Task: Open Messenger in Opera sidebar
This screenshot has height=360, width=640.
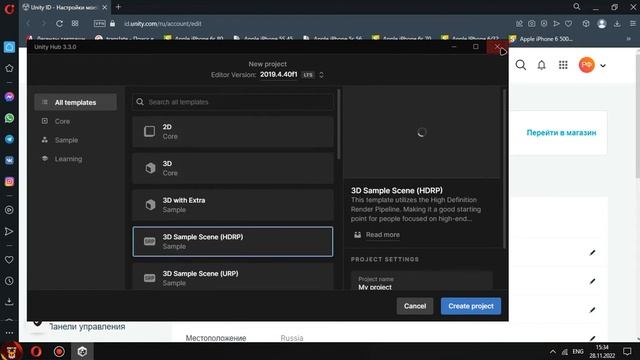Action: pos(9,97)
